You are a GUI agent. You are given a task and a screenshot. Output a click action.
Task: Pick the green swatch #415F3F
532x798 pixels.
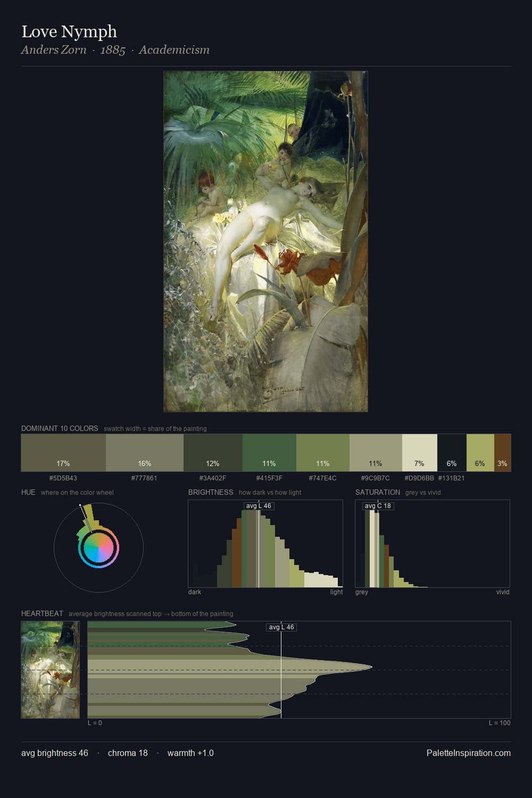coord(269,453)
